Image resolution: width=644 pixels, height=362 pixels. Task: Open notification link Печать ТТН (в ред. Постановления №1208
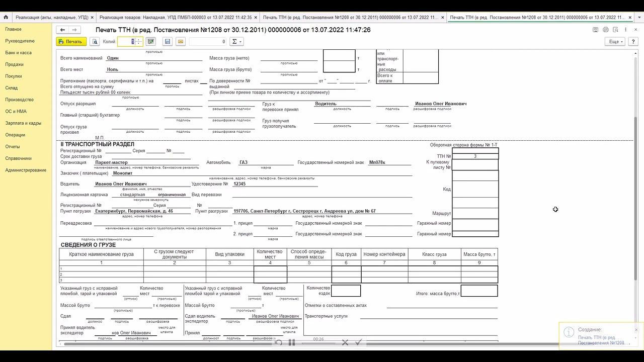[x=604, y=340]
